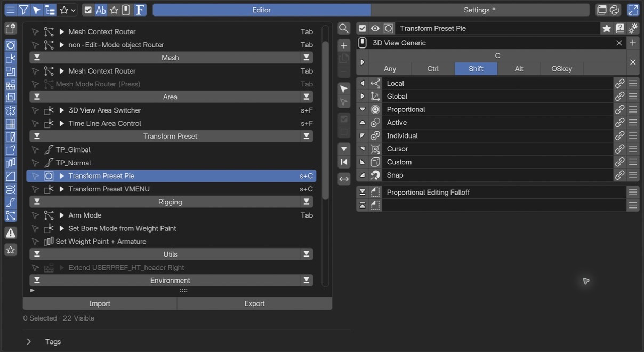Screen dimensions: 644x352
Task: Collapse the Area group header
Action: click(x=37, y=97)
